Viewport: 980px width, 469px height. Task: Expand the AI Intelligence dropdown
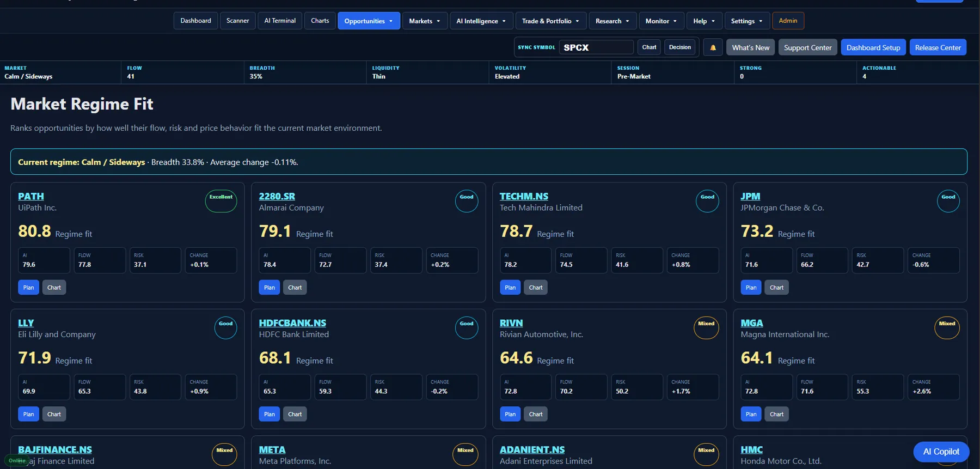[481, 21]
